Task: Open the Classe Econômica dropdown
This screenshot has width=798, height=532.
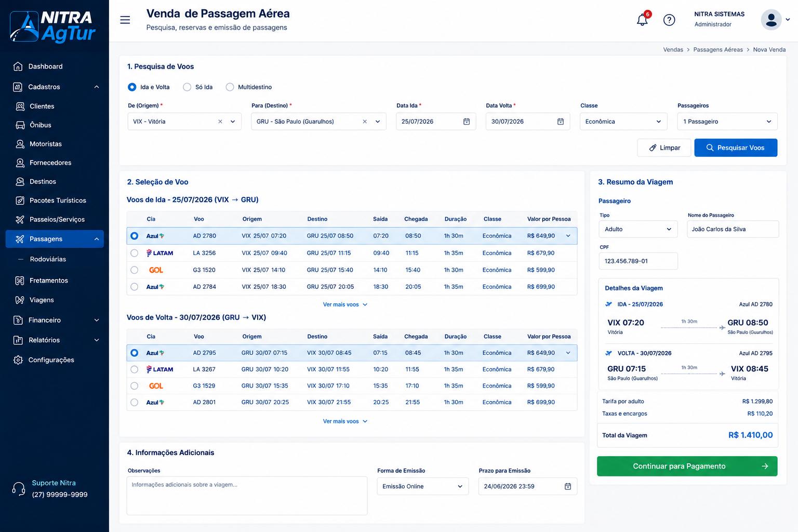Action: click(623, 122)
